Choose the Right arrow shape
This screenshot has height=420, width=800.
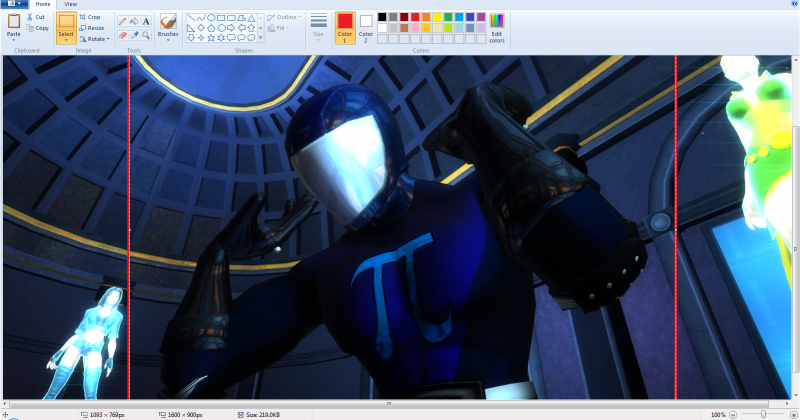pyautogui.click(x=231, y=28)
